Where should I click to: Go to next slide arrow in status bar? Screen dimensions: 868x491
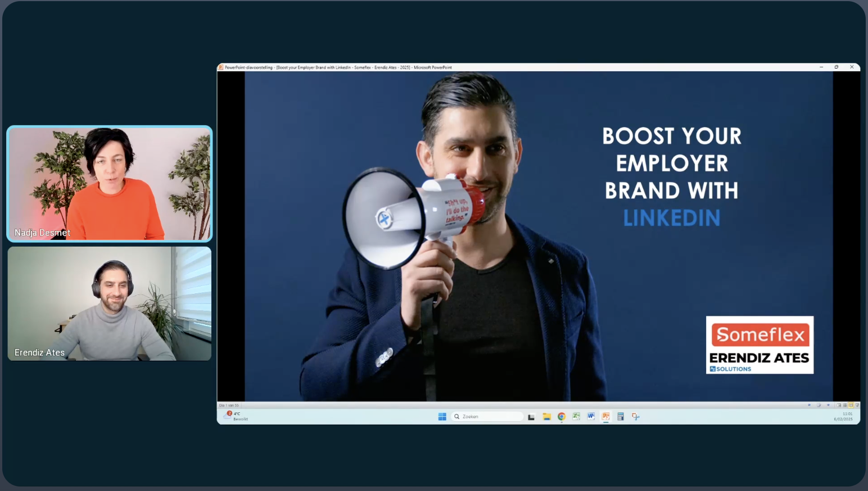[x=828, y=405]
